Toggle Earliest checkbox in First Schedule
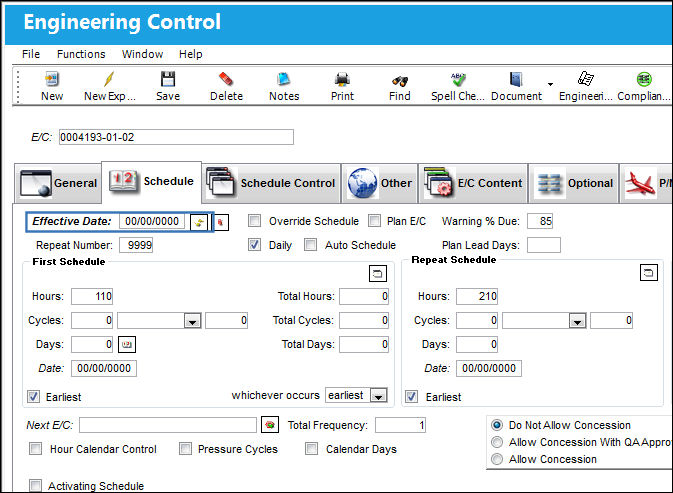The image size is (673, 493). (33, 396)
